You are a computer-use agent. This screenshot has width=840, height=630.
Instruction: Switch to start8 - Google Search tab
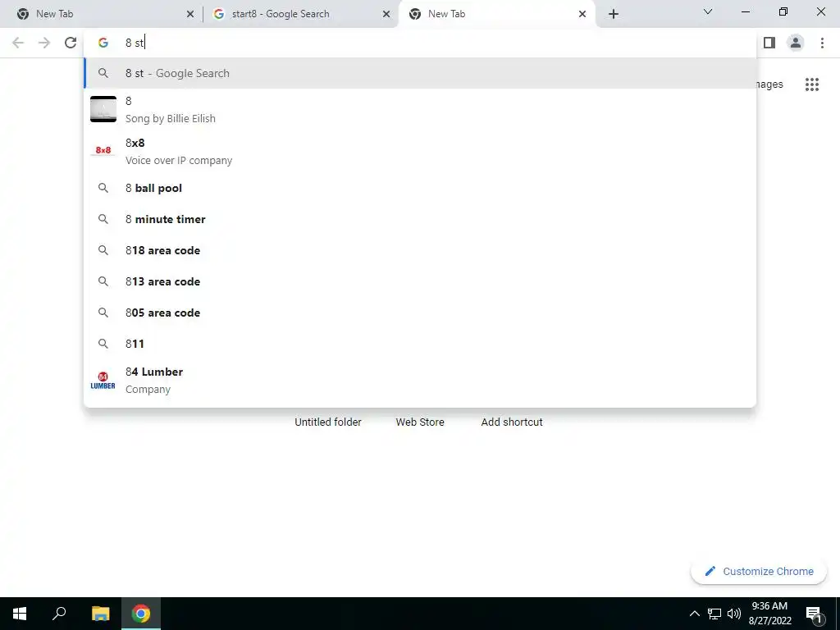click(300, 14)
